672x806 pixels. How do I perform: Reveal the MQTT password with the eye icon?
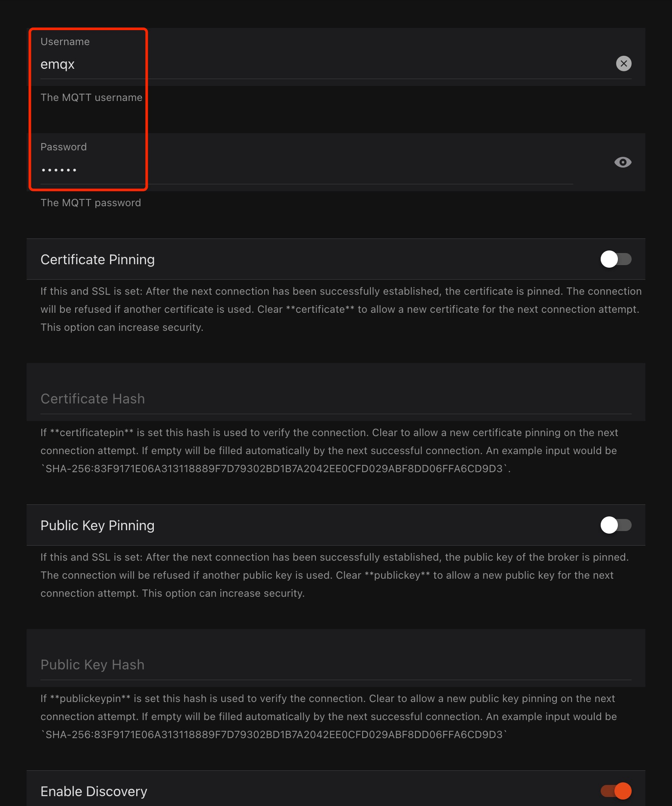pyautogui.click(x=622, y=162)
